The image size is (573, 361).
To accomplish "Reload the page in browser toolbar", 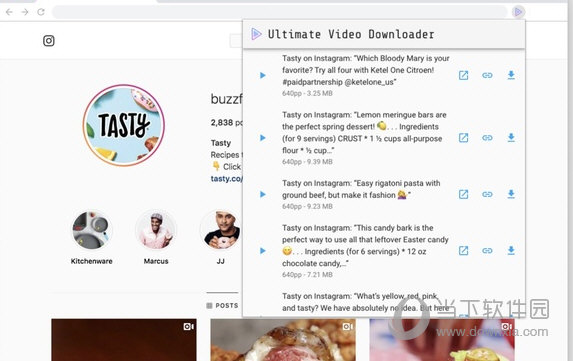I will pos(41,12).
